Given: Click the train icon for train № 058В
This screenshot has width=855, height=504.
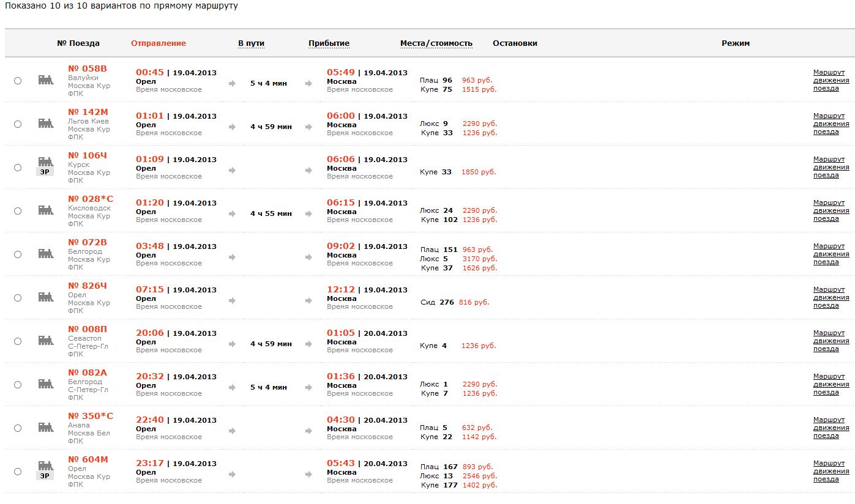Looking at the screenshot, I should click(x=45, y=80).
